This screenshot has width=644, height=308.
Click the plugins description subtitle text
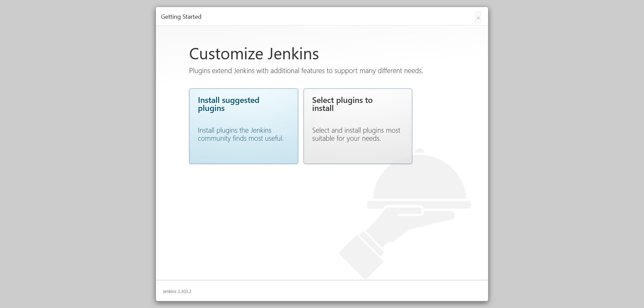coord(306,71)
